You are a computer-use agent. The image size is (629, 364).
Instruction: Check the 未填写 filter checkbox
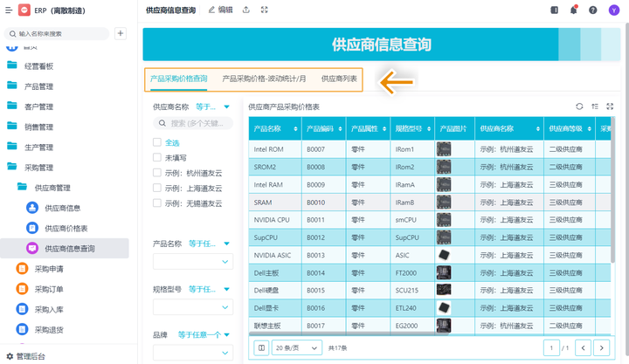157,158
